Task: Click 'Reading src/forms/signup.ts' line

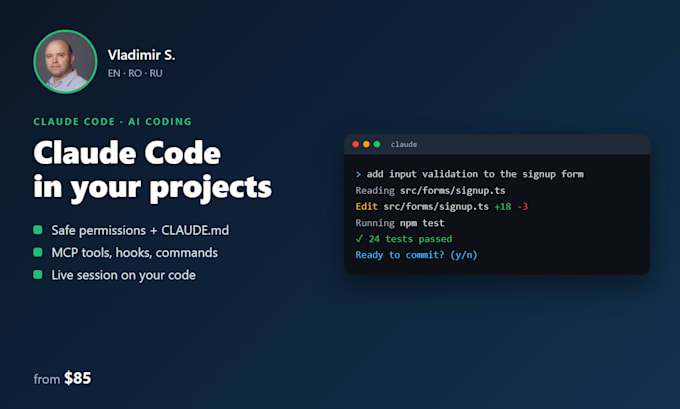Action: click(x=430, y=190)
